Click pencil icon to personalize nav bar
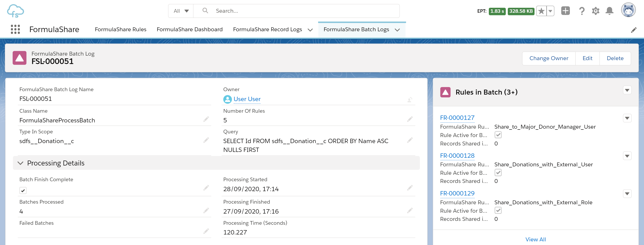 click(633, 30)
